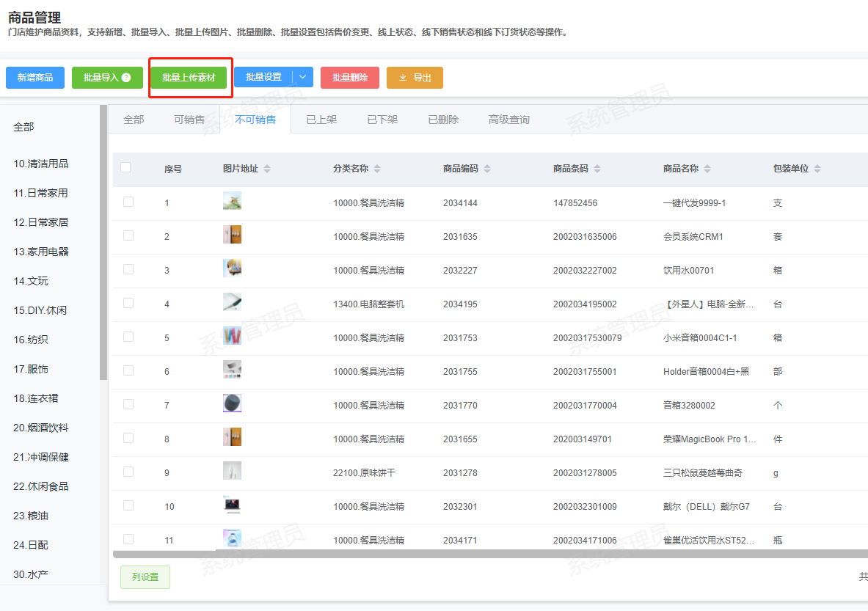Expand the 批量设置 dropdown arrow

303,77
